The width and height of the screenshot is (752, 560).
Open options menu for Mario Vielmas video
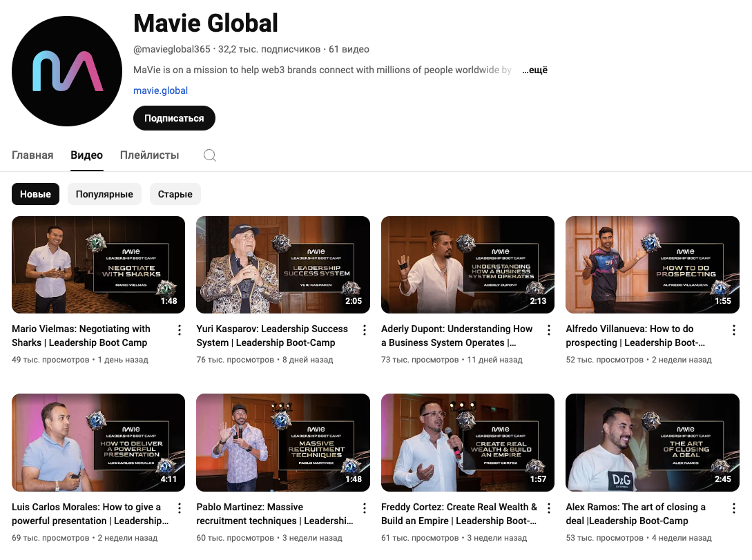179,330
